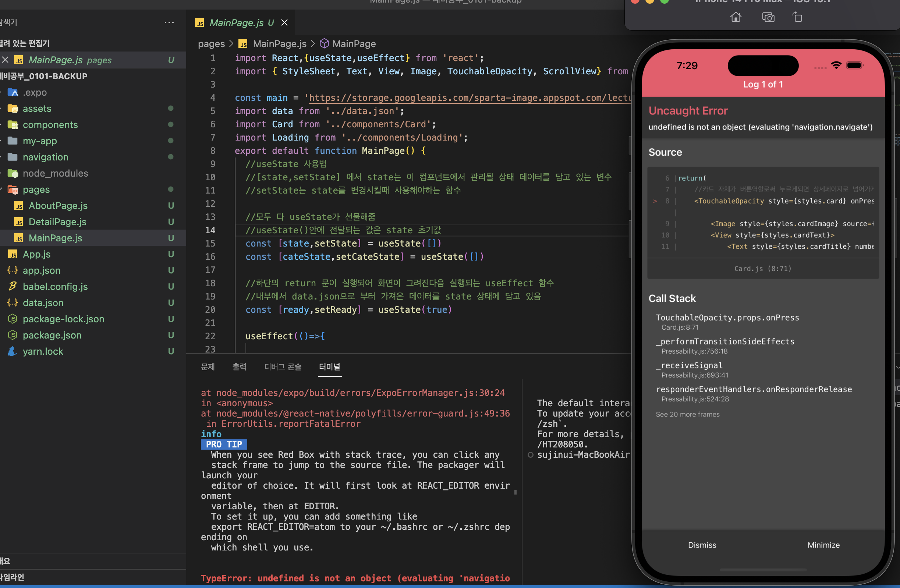Select MainPage.js in the file tree
This screenshot has width=900, height=588.
pyautogui.click(x=55, y=238)
